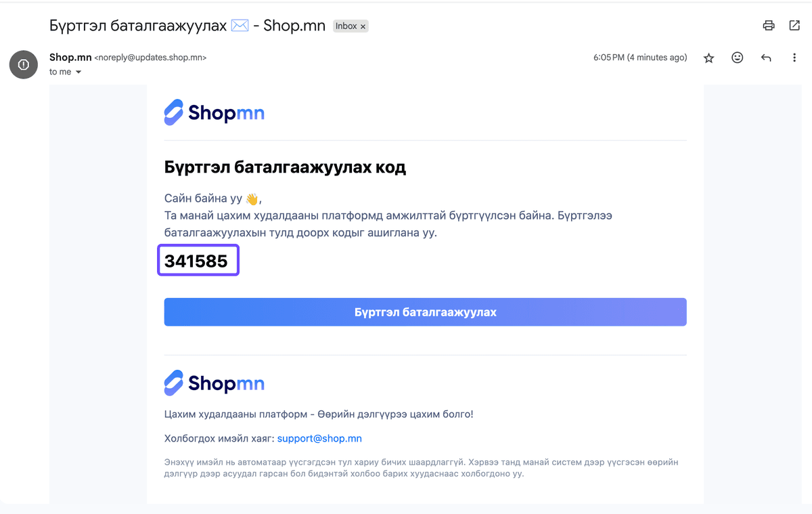Open the support@shop.mn email link
The height and width of the screenshot is (514, 812).
(319, 438)
